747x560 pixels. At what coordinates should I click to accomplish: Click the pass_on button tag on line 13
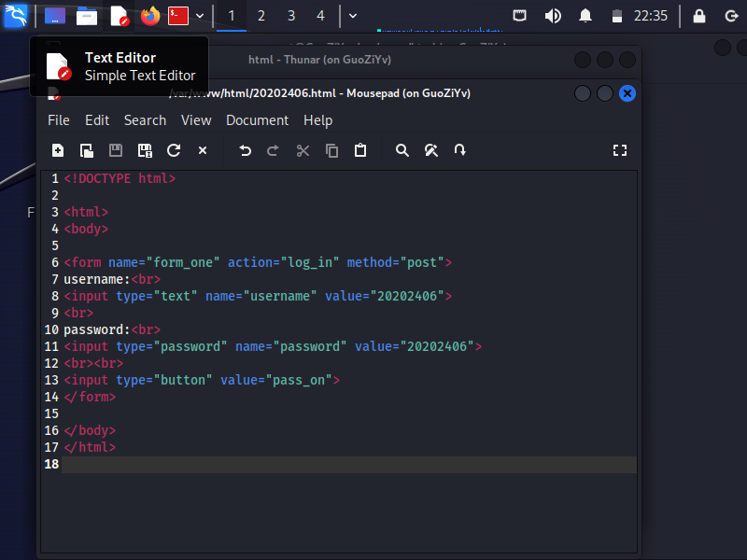point(202,380)
